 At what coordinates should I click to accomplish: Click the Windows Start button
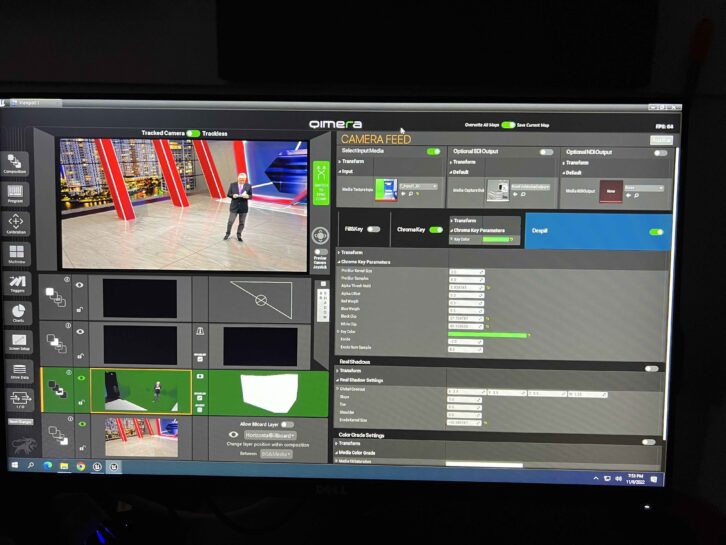(x=16, y=466)
